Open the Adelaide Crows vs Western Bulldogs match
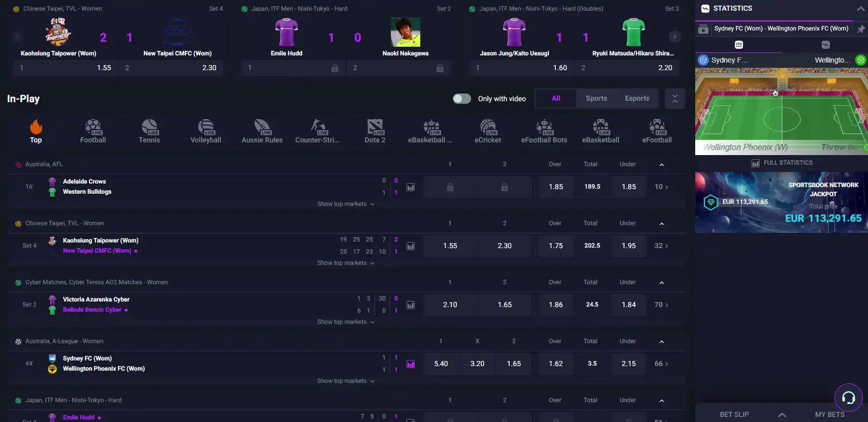 87,187
